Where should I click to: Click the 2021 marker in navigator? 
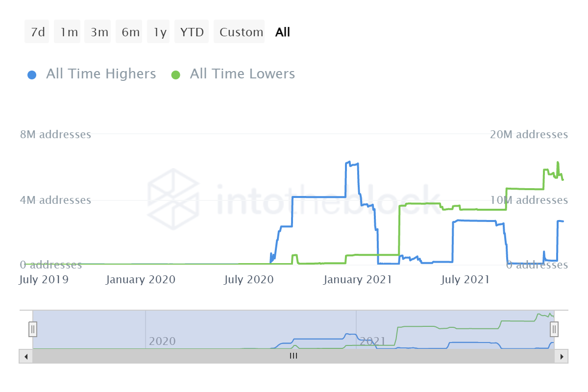coord(373,341)
